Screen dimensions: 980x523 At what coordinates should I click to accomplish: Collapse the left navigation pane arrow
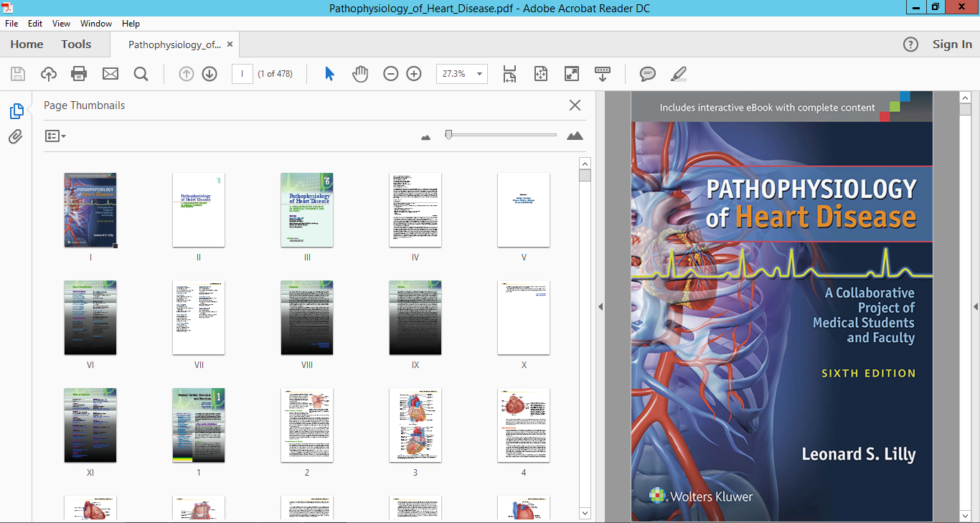tap(600, 306)
